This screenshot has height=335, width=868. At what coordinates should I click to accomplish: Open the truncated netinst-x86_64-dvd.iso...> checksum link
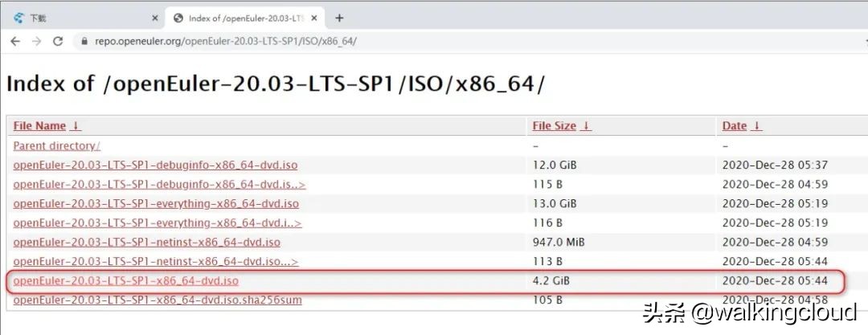coord(155,262)
